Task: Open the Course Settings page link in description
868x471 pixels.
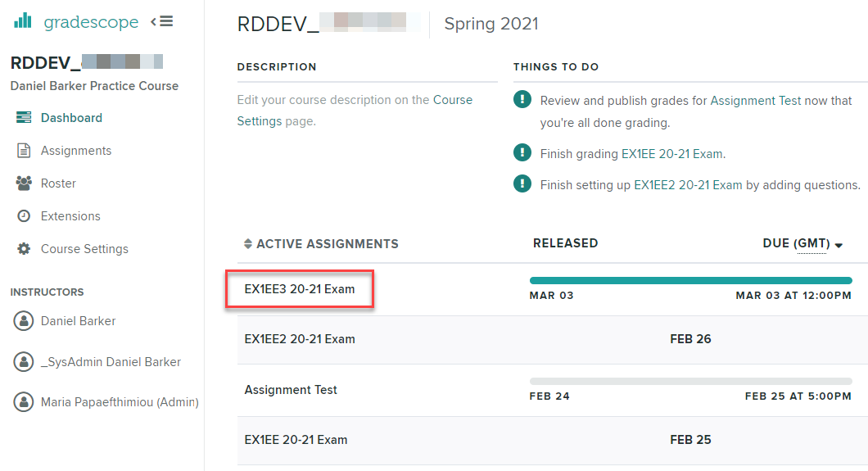Action: click(x=452, y=100)
